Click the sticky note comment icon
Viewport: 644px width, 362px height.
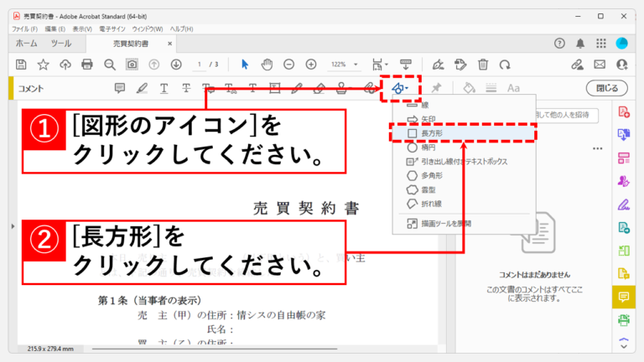[120, 88]
